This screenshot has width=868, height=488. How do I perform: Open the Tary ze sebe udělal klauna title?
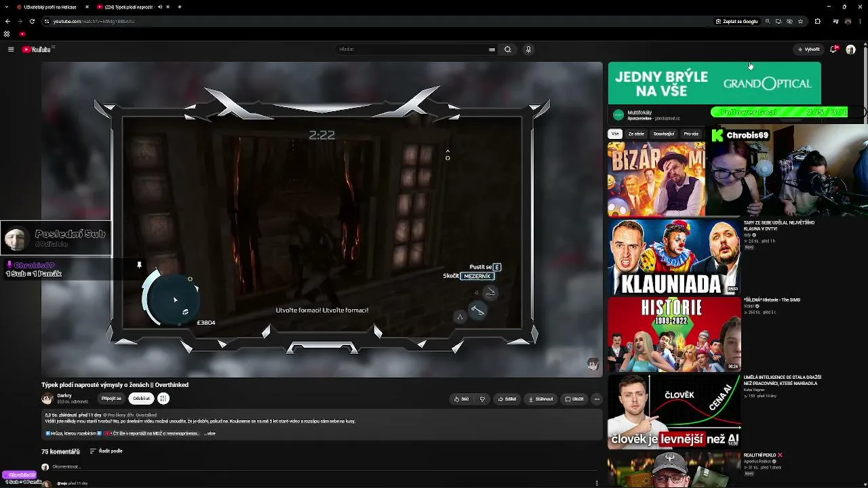(779, 226)
